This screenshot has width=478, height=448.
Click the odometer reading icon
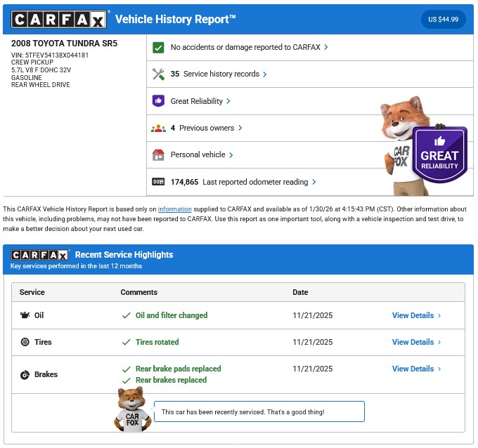(x=158, y=182)
